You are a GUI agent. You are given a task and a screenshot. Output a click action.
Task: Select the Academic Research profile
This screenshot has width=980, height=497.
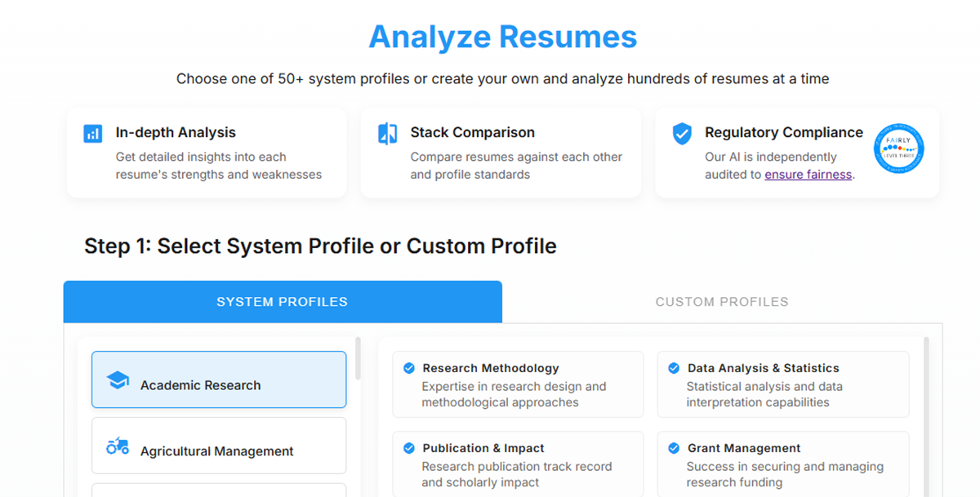[218, 380]
